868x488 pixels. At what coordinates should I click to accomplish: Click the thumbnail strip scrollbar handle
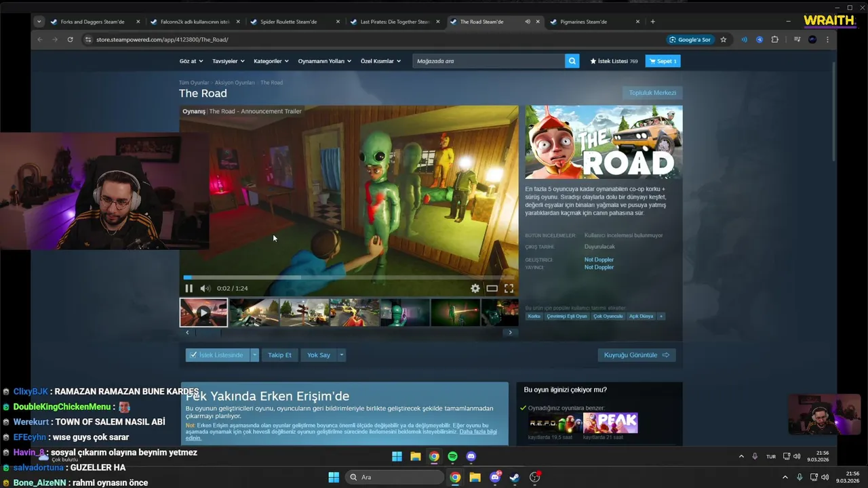[x=208, y=333]
